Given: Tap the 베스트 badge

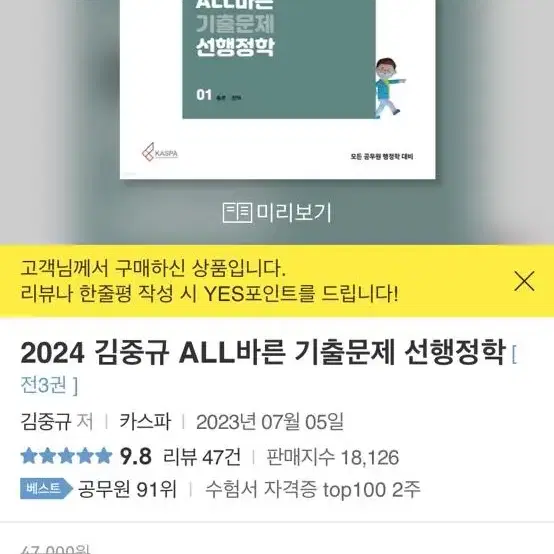Looking at the screenshot, I should (x=46, y=488).
